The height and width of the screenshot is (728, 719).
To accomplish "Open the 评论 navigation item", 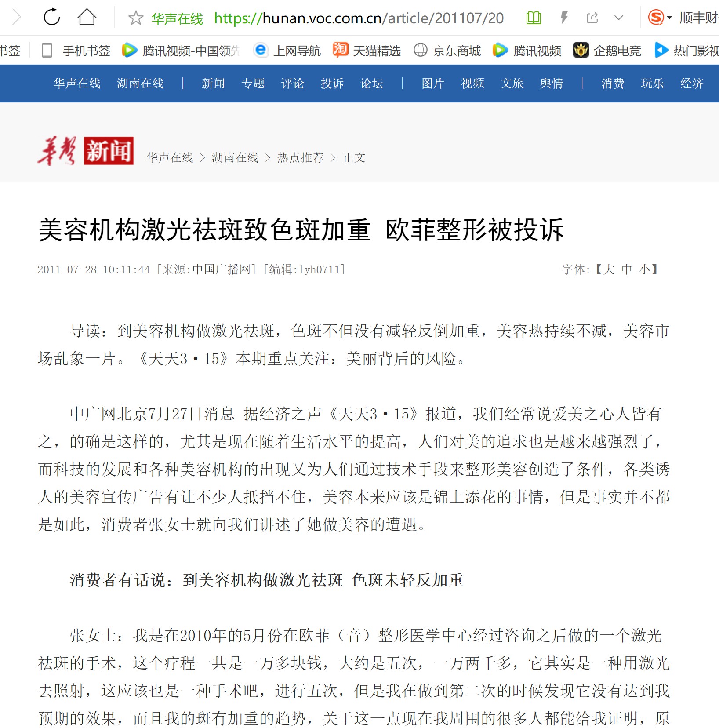I will [292, 83].
